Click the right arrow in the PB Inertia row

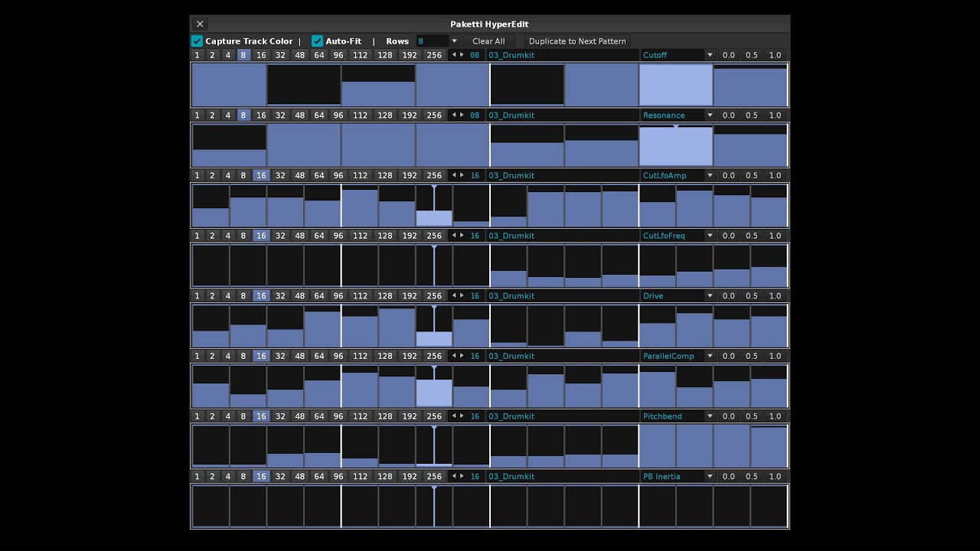coord(462,477)
